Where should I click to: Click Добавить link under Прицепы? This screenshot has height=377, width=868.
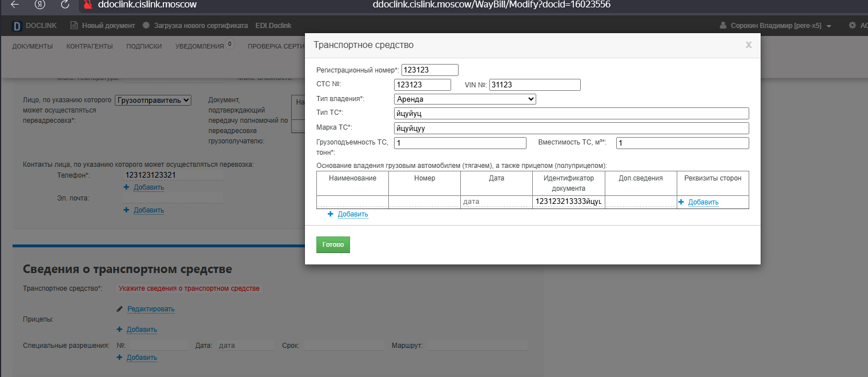(x=142, y=330)
